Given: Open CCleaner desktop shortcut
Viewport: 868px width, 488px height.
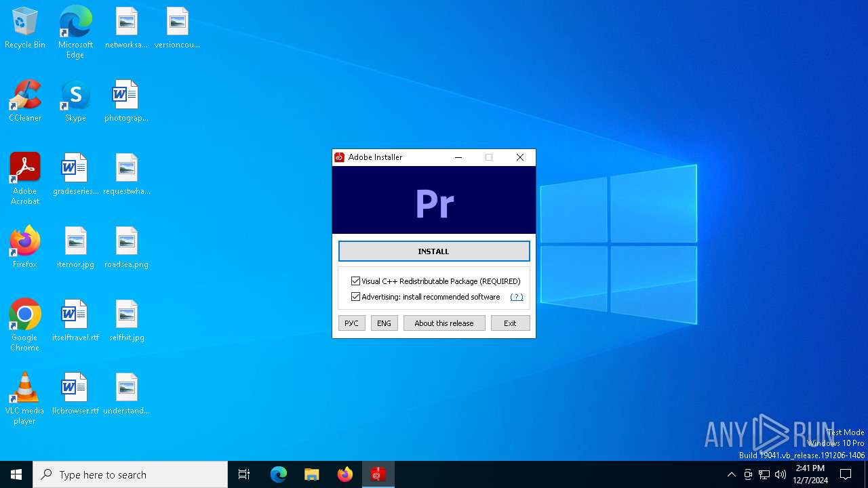Looking at the screenshot, I should pos(25,102).
